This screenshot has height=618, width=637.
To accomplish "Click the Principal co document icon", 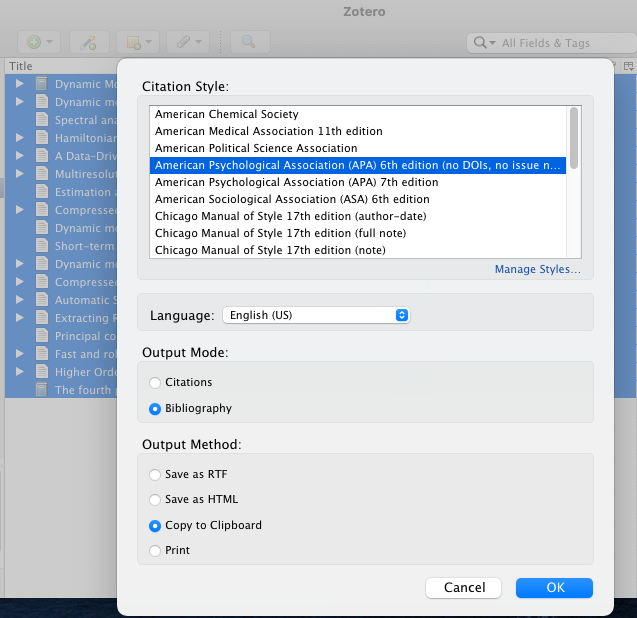I will tap(42, 336).
